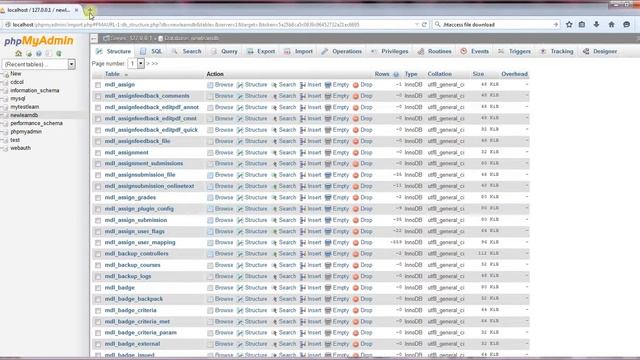Collapse navigation panel with the toggle icon
The width and height of the screenshot is (640, 360).
(94, 38)
